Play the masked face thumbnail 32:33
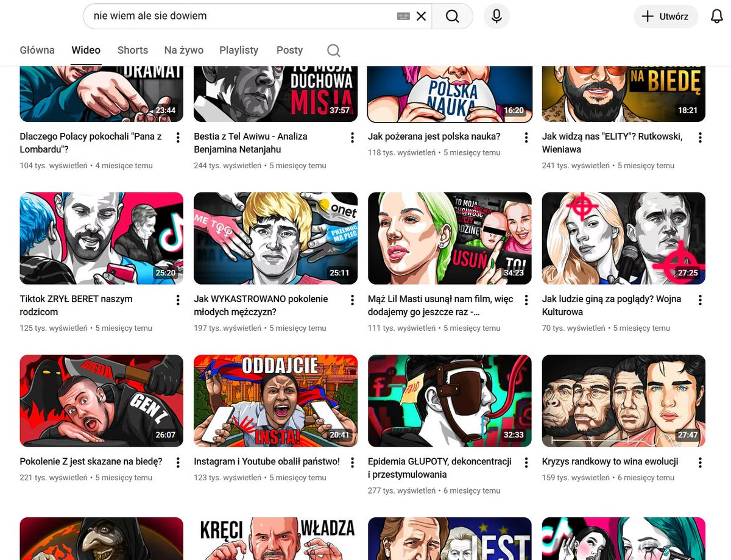The height and width of the screenshot is (560, 731). click(450, 401)
